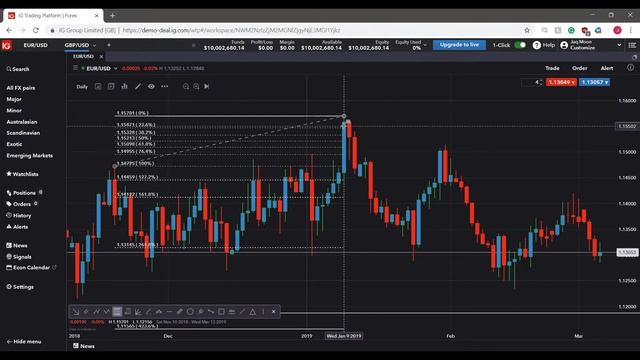
Task: Click the compare chart icon in toolbar
Action: [111, 87]
